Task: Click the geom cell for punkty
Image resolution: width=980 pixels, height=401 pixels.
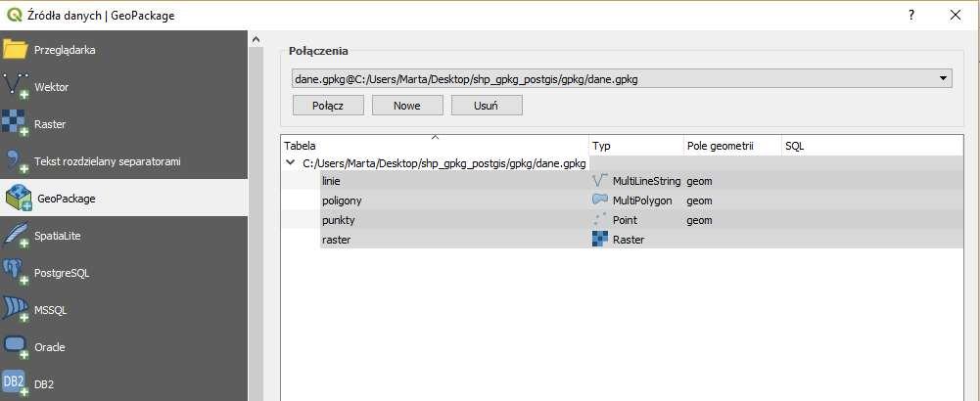Action: click(699, 220)
